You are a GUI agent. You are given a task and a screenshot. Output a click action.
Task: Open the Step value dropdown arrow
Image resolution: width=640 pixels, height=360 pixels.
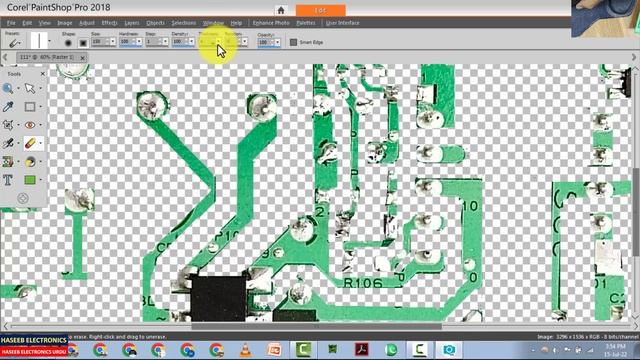165,42
